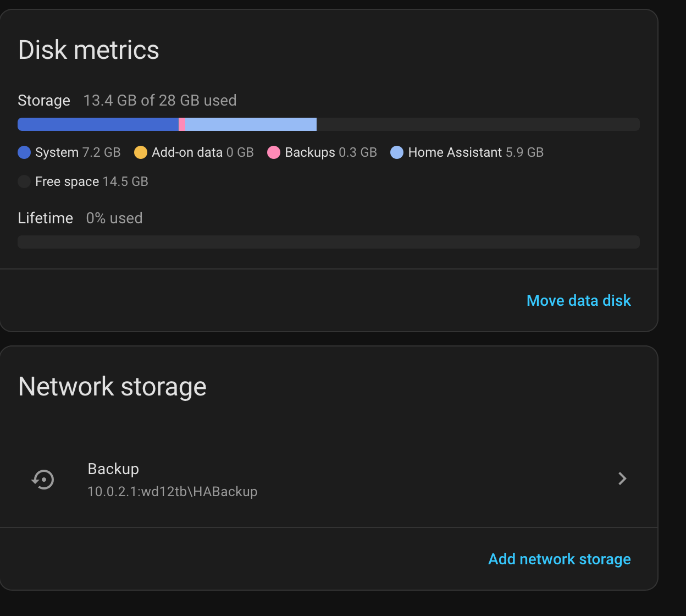Click the unused free portion of storage bar

477,124
